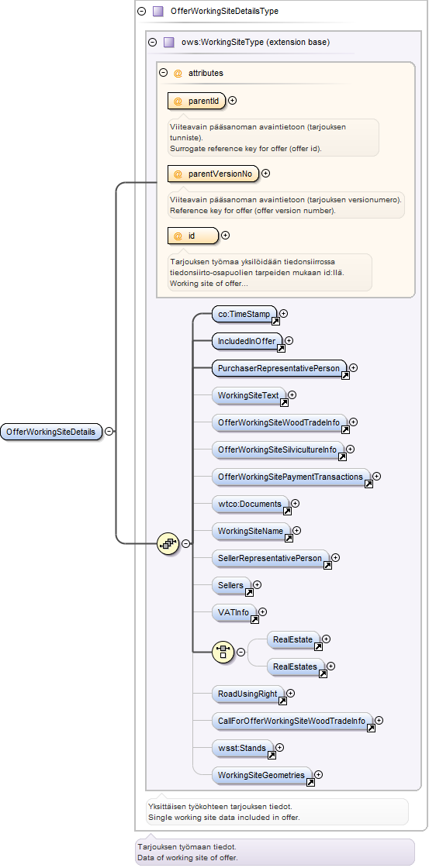The width and height of the screenshot is (429, 868).
Task: Follow reference arrow on RoadUsingRight
Action: coord(282,701)
